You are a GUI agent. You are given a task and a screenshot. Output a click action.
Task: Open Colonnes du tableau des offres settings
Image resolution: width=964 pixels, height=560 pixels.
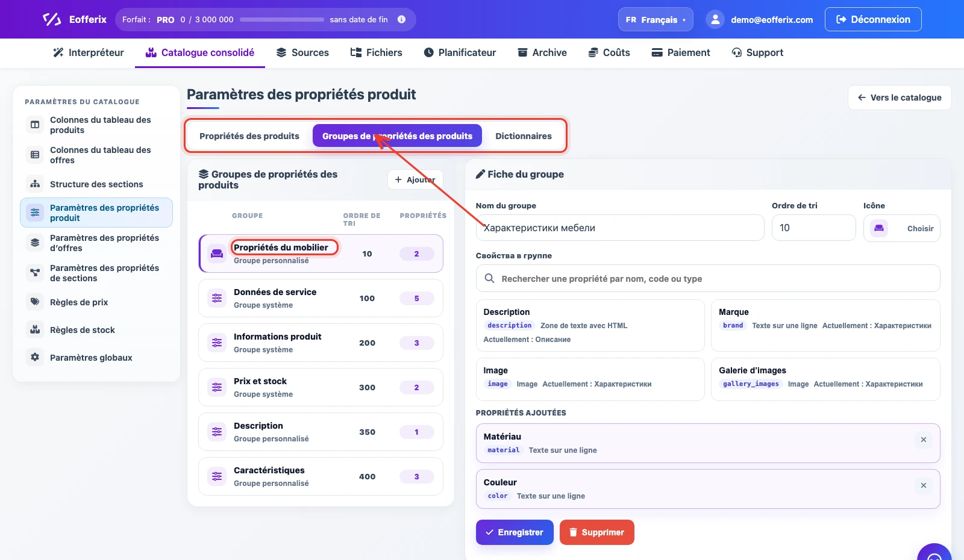96,155
